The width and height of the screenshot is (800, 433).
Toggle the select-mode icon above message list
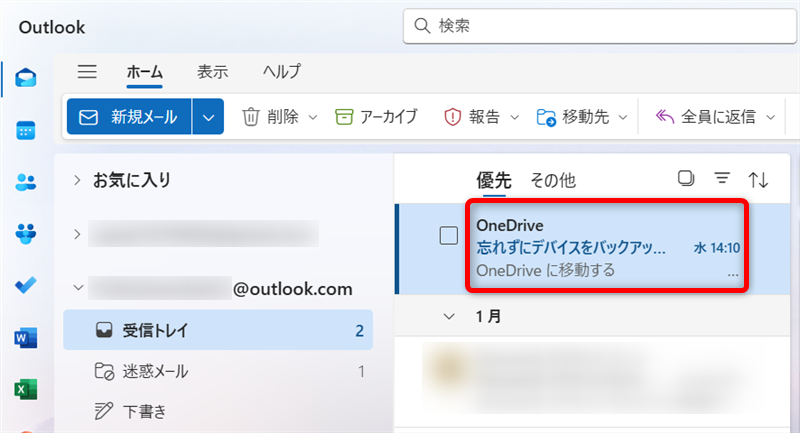click(686, 179)
